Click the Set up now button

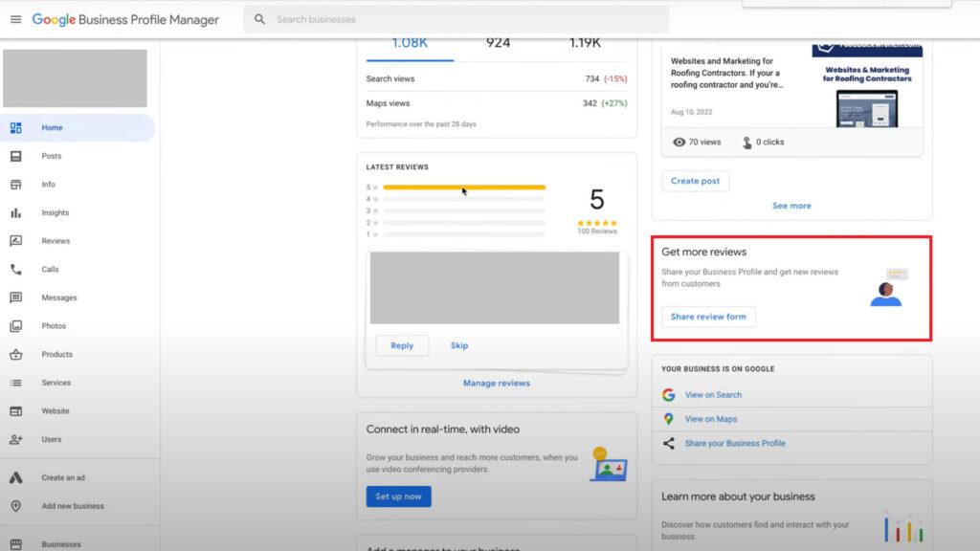point(399,496)
